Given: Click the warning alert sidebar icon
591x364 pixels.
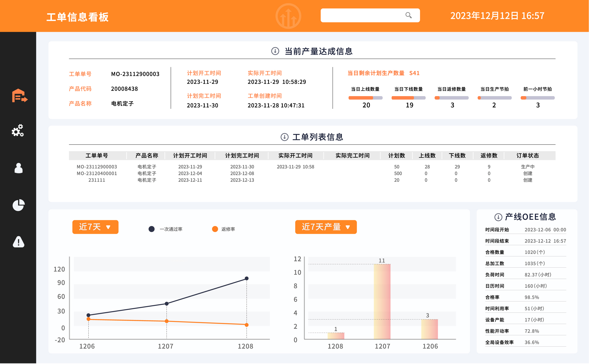Looking at the screenshot, I should point(19,242).
